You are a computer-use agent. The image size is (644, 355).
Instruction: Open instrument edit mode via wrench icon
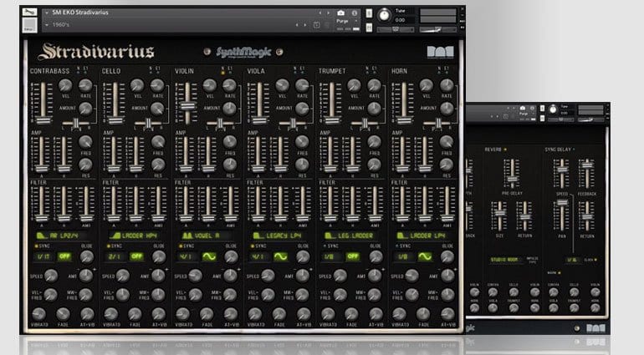click(x=29, y=12)
